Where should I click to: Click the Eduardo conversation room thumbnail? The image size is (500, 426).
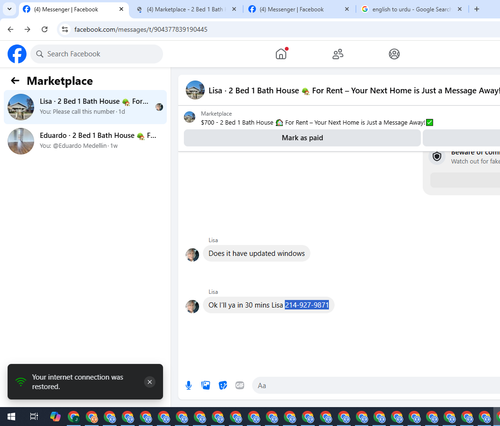pos(21,141)
